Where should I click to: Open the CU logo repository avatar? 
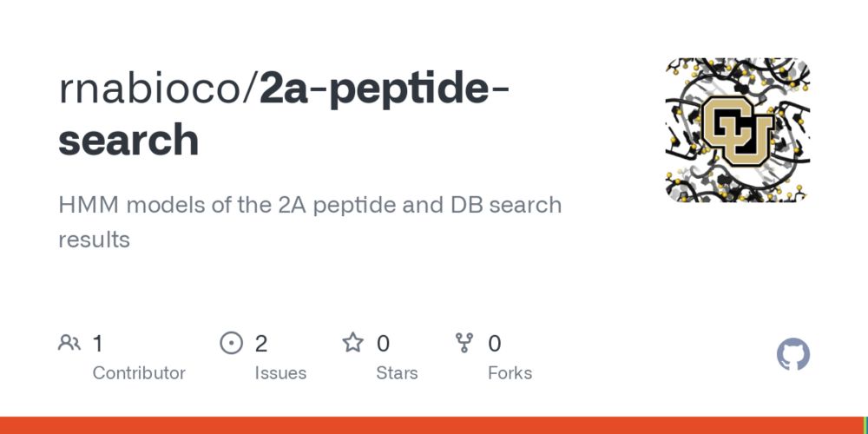[x=737, y=130]
